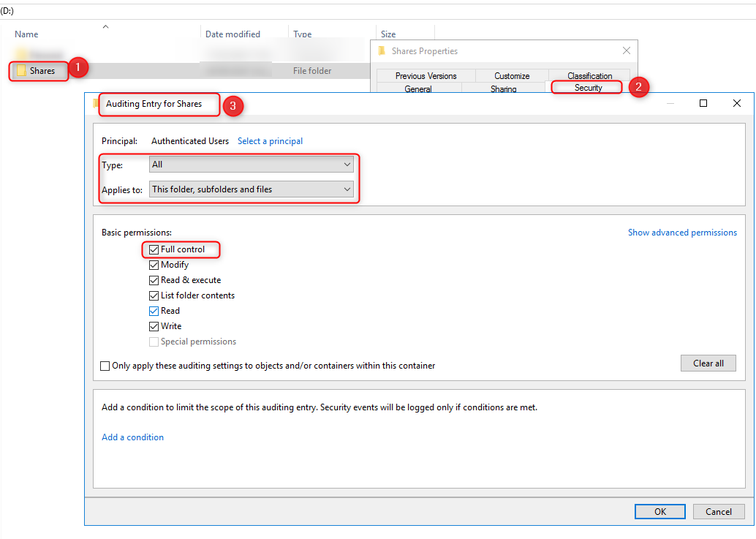Switch to the Sharing tab
The image size is (756, 539).
pyautogui.click(x=503, y=88)
